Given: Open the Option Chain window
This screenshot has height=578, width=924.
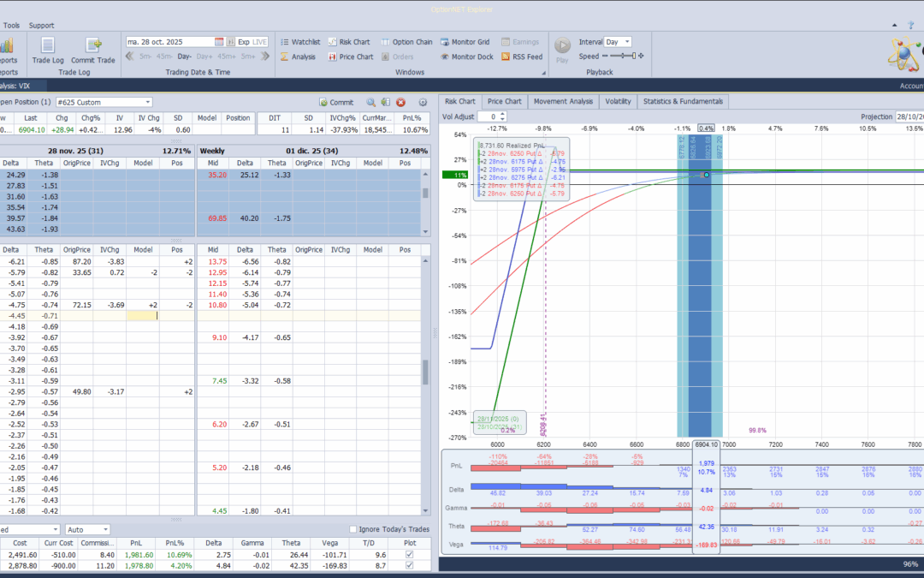Looking at the screenshot, I should pyautogui.click(x=406, y=42).
